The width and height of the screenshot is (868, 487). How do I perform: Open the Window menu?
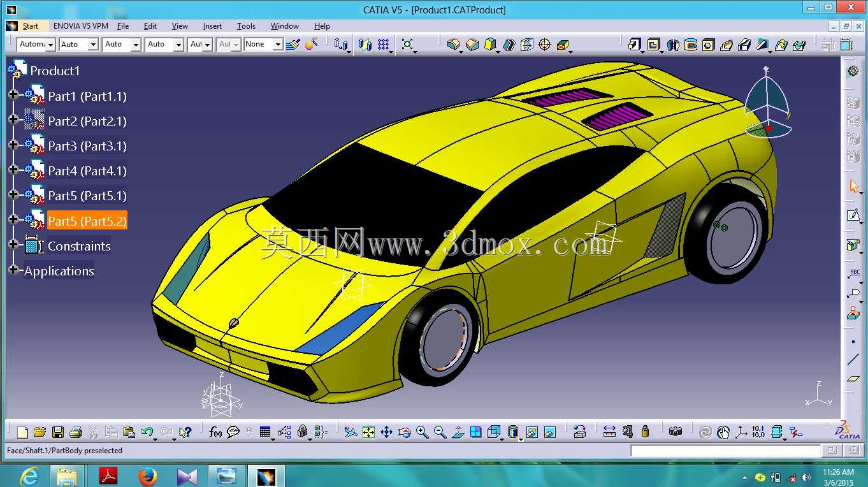coord(285,26)
